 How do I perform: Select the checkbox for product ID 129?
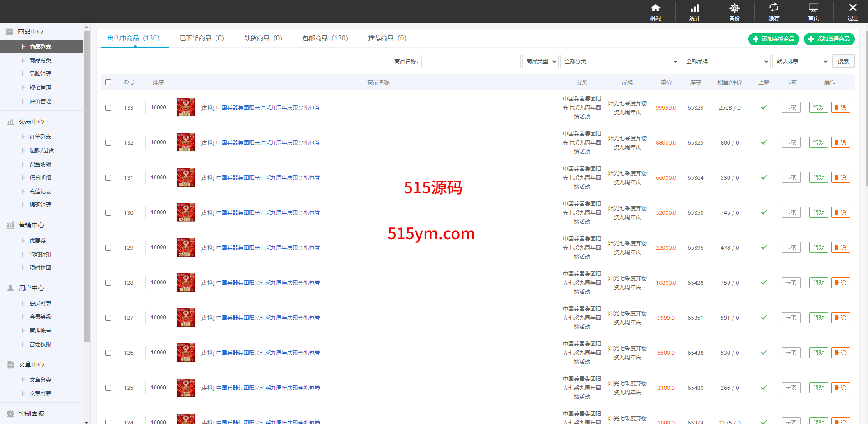coord(108,248)
